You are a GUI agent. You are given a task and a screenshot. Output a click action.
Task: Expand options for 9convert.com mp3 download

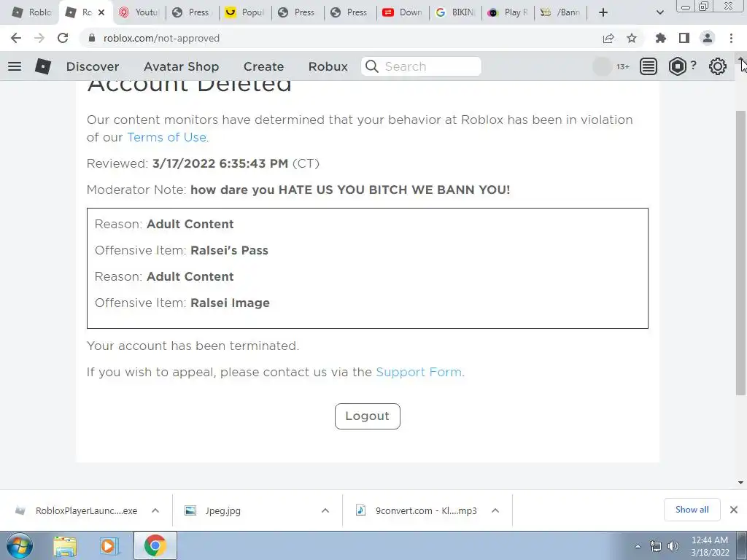[495, 510]
